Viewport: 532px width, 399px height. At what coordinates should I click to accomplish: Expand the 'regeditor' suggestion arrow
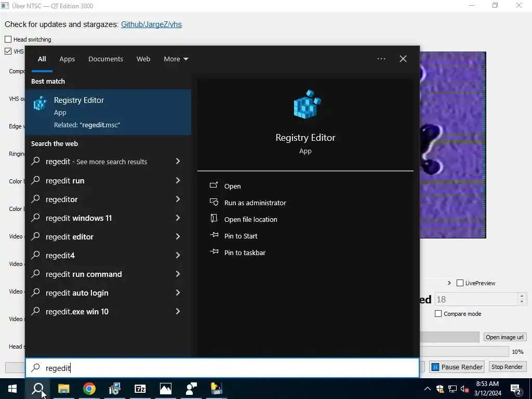(x=178, y=199)
